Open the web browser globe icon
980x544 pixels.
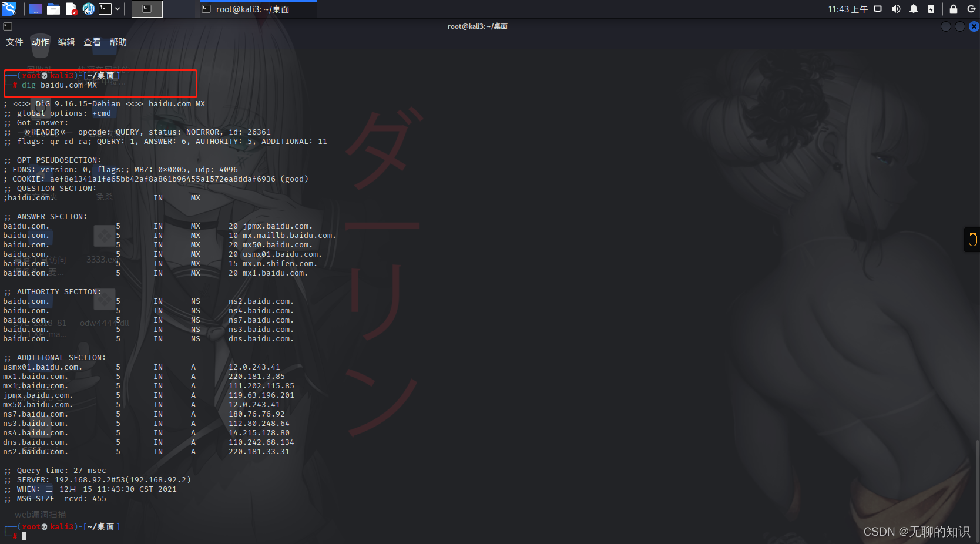pos(89,9)
